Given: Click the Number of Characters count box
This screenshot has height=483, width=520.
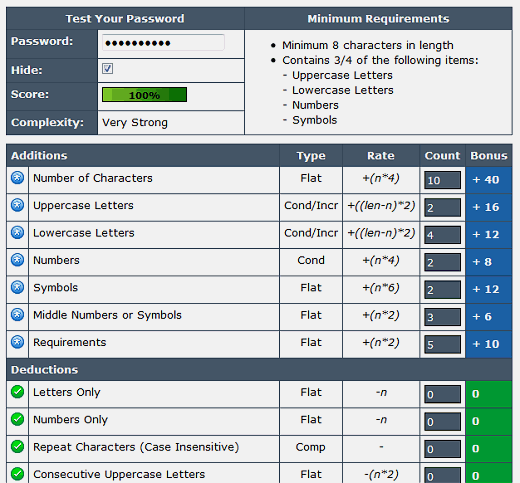Looking at the screenshot, I should point(442,180).
